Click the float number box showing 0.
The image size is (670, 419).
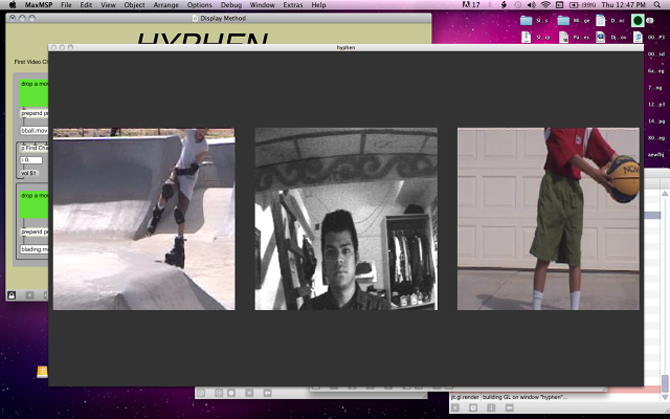[31, 160]
